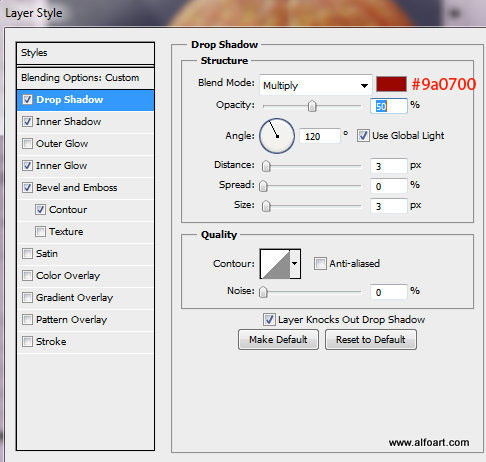Image resolution: width=486 pixels, height=462 pixels.
Task: Open the Inner Glow settings row
Action: 85,166
